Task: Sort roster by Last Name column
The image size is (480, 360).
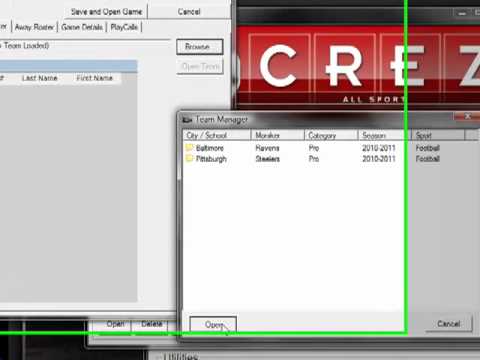Action: tap(40, 78)
